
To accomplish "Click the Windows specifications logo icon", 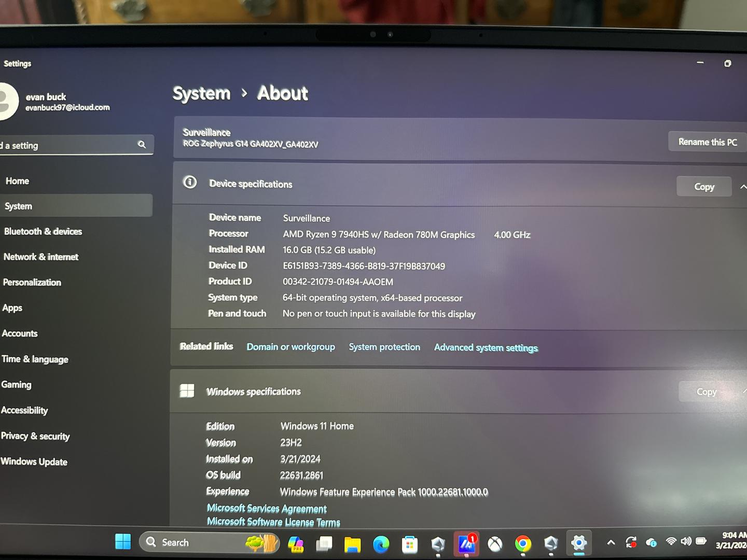I will pos(187,390).
